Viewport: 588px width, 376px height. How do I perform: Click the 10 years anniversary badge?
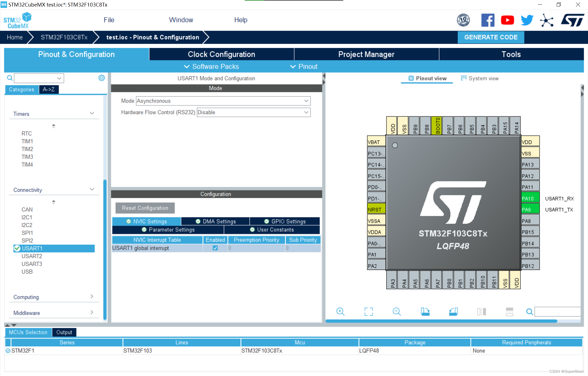463,20
